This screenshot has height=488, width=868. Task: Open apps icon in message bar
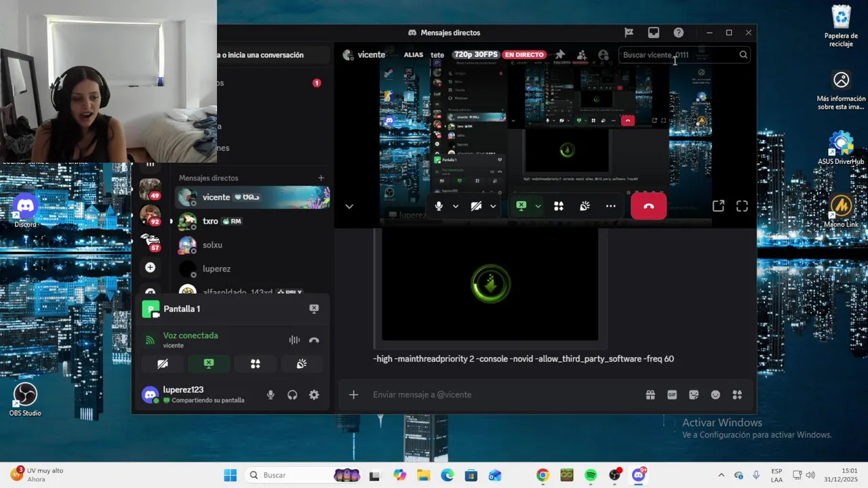(737, 394)
